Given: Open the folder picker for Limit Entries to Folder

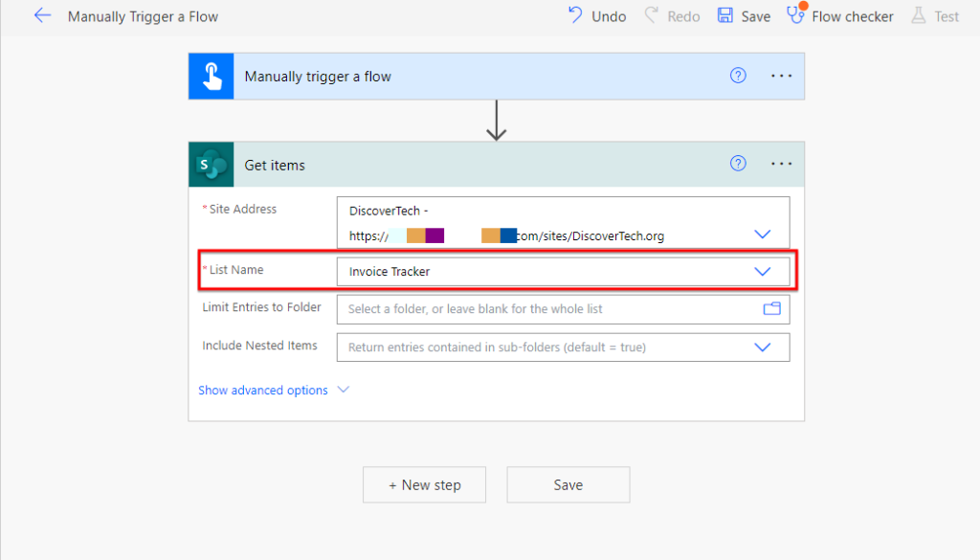Looking at the screenshot, I should point(772,309).
